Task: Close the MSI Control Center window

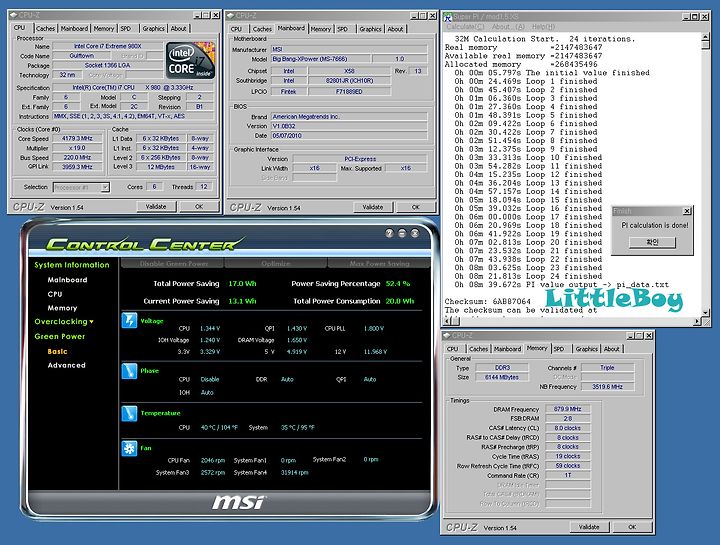Action: pyautogui.click(x=415, y=233)
